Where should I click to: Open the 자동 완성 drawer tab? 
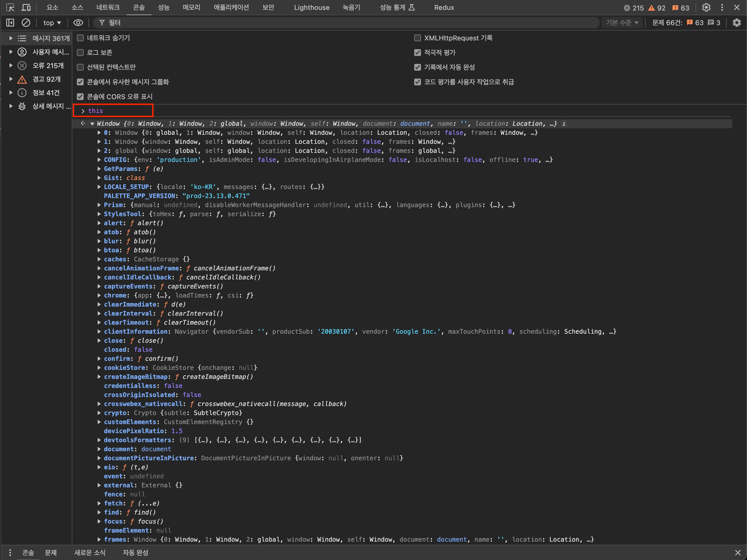[135, 553]
